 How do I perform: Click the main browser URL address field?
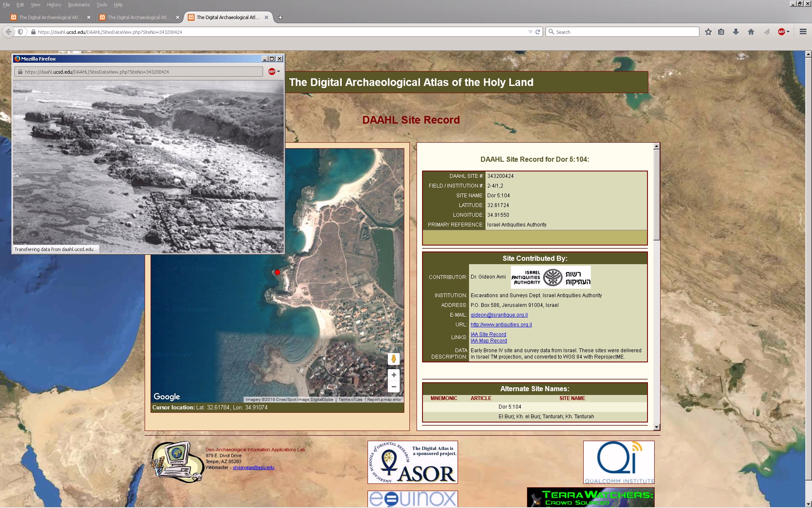(x=279, y=32)
